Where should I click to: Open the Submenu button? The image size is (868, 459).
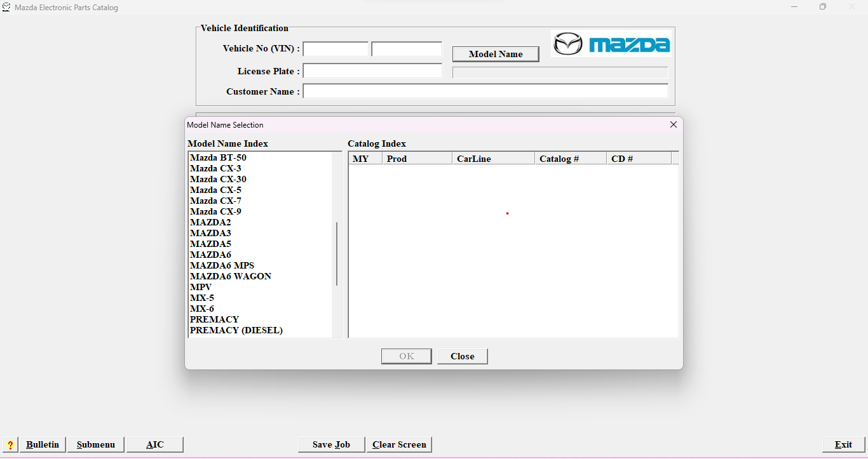click(x=96, y=444)
